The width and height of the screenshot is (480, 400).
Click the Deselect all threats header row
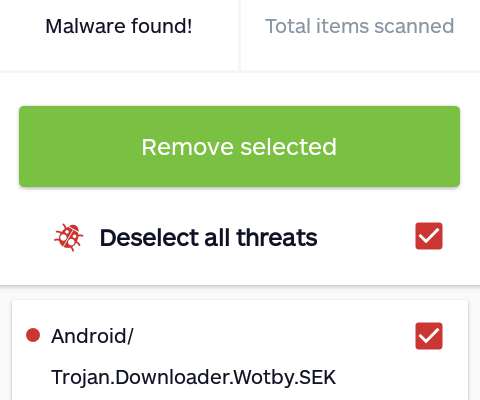pos(240,237)
